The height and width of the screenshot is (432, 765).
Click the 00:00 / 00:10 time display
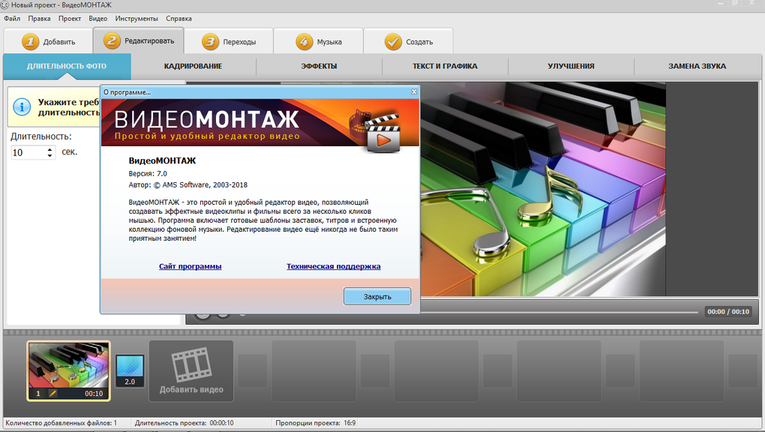click(728, 311)
